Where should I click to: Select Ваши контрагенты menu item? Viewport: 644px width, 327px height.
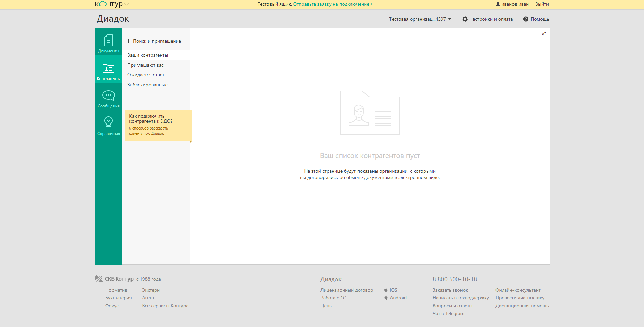(156, 55)
